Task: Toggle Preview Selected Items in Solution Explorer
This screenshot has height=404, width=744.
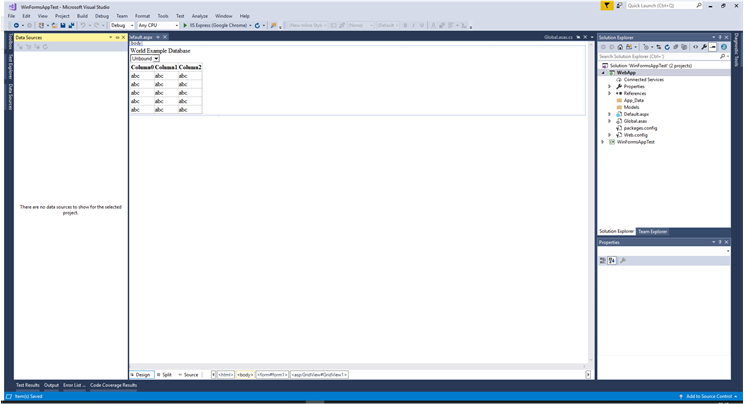Action: tap(713, 47)
